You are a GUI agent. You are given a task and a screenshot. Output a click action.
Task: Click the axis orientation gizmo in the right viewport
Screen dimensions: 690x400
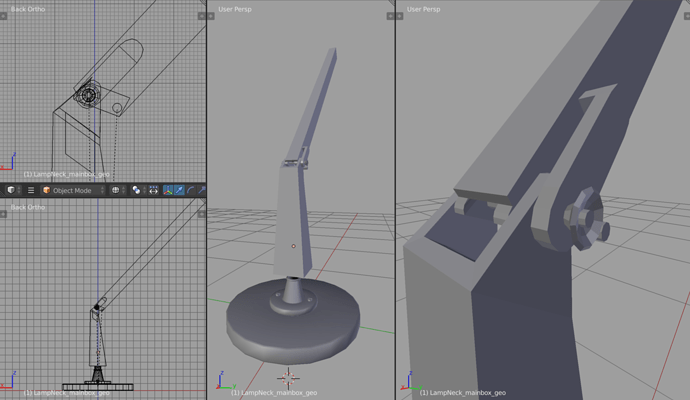(408, 381)
